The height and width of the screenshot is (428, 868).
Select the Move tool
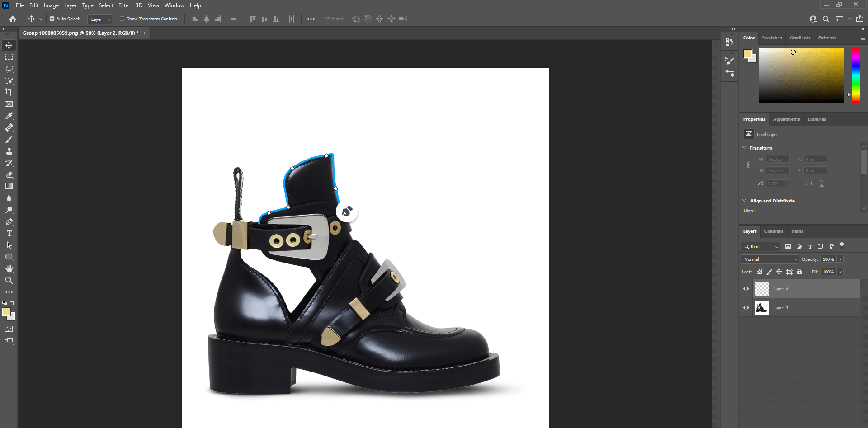(9, 45)
